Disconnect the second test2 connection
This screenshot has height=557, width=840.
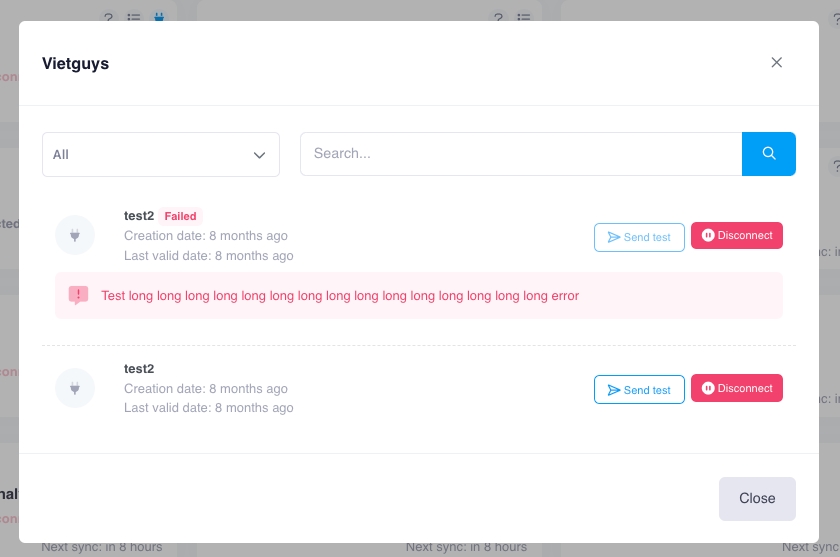click(x=736, y=388)
